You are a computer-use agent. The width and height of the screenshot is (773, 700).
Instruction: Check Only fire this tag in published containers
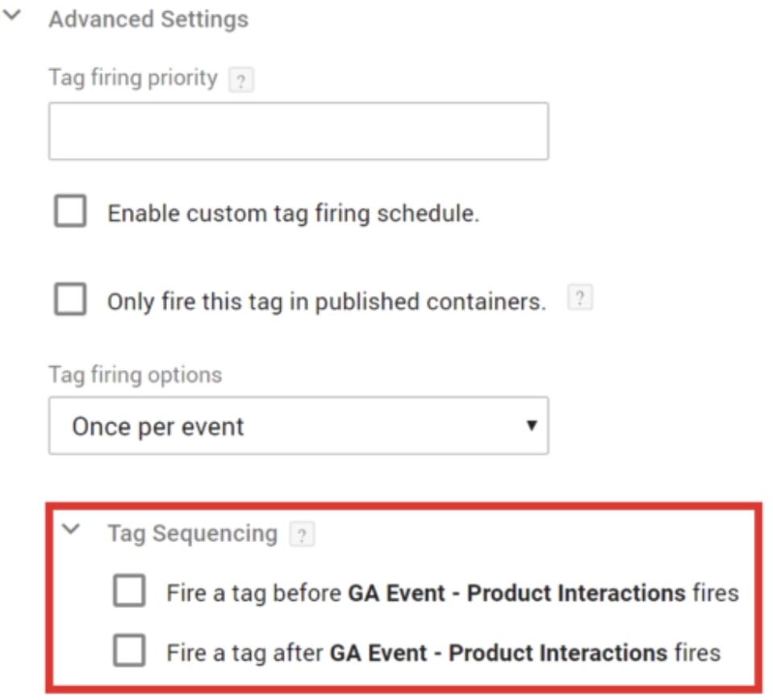[70, 299]
